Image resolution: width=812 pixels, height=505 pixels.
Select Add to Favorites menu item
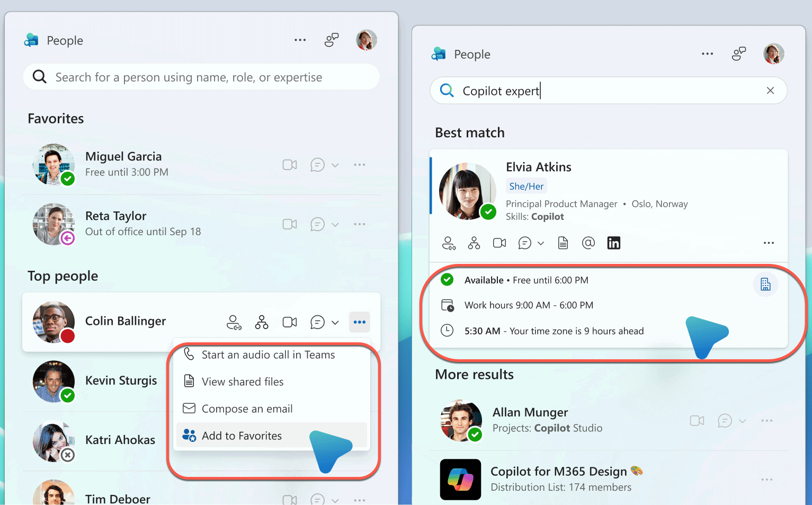(x=242, y=436)
